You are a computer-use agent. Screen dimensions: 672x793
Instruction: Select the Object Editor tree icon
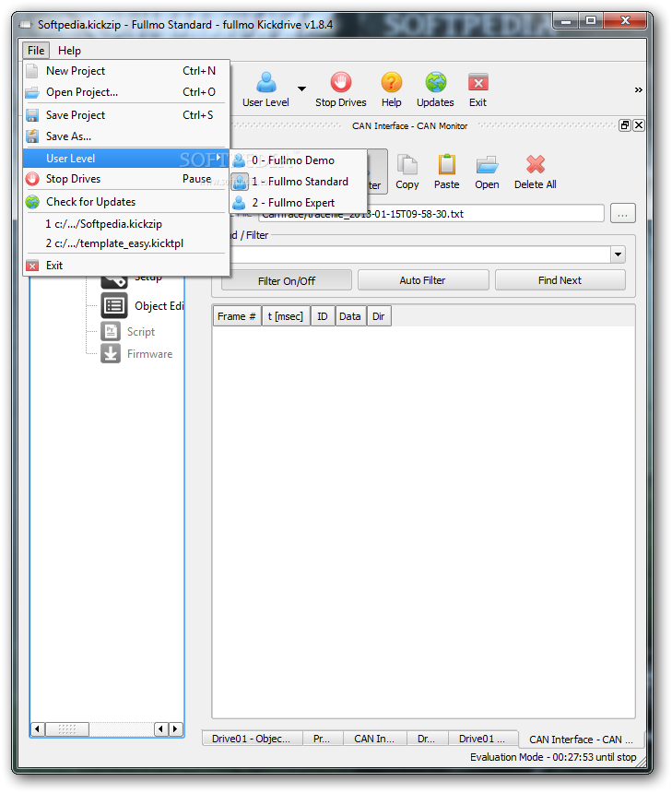[x=114, y=305]
